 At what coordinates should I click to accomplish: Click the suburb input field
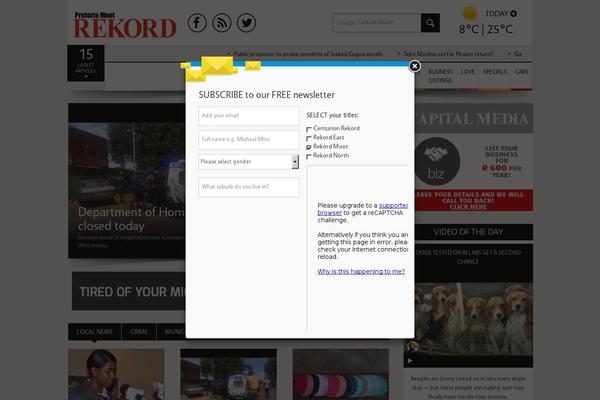coord(249,187)
